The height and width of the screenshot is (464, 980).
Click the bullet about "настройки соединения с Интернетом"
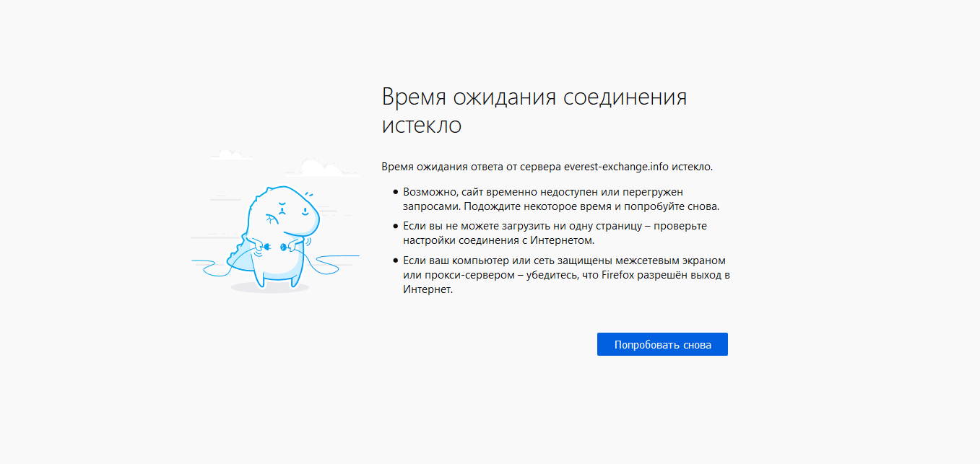[x=555, y=233]
